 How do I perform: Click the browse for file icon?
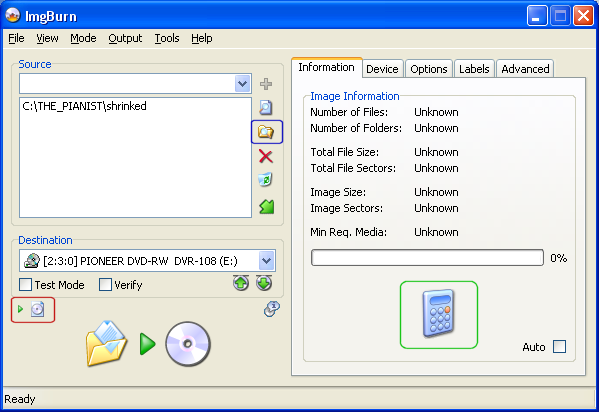click(x=266, y=108)
